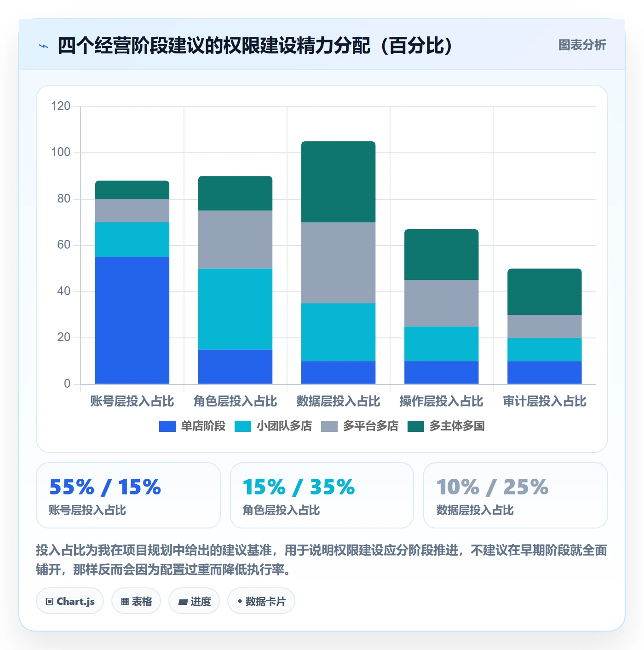This screenshot has width=644, height=650.
Task: Click the 角色层投入占比 x-axis label
Action: click(x=235, y=401)
